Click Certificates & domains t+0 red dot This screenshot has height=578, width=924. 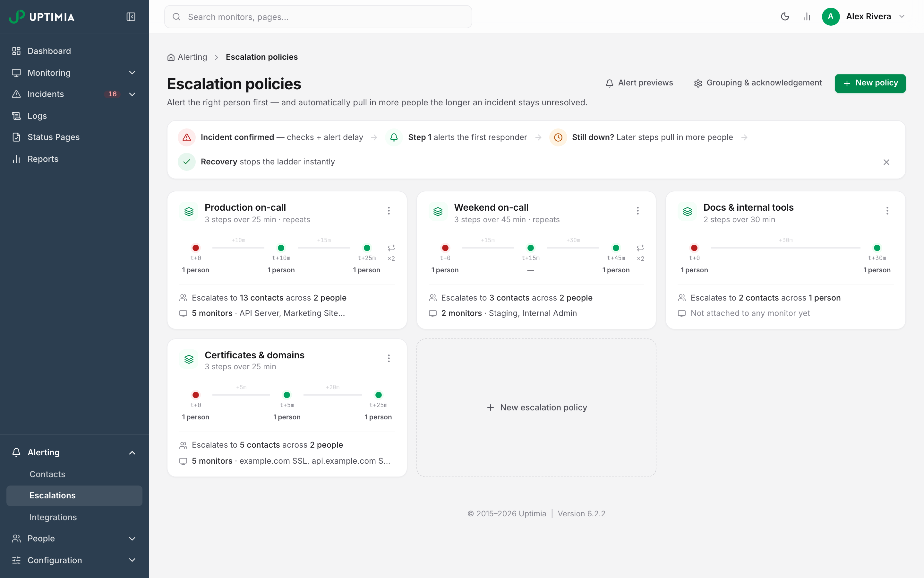(x=195, y=395)
